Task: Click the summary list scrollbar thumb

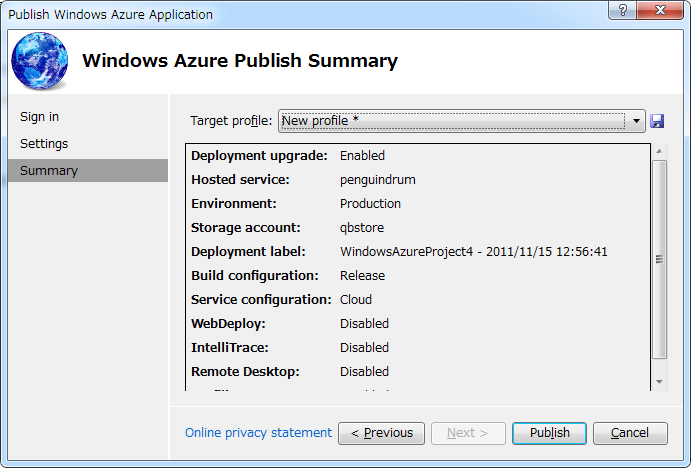Action: [x=659, y=258]
